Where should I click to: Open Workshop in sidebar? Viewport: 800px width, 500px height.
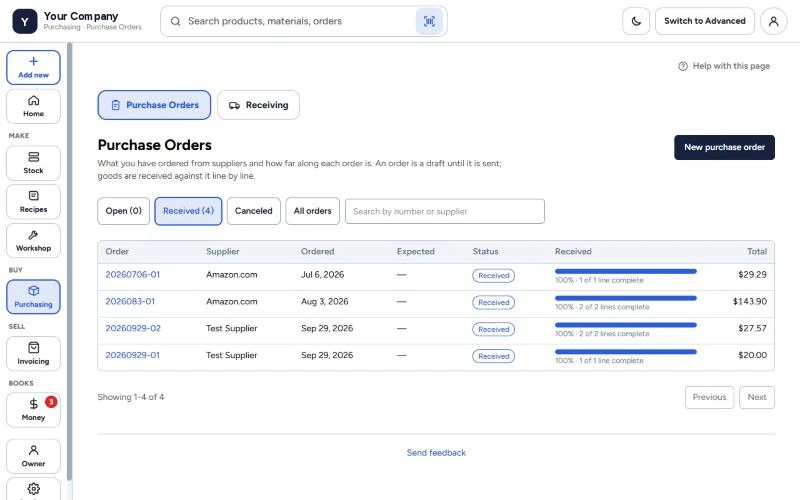(33, 241)
